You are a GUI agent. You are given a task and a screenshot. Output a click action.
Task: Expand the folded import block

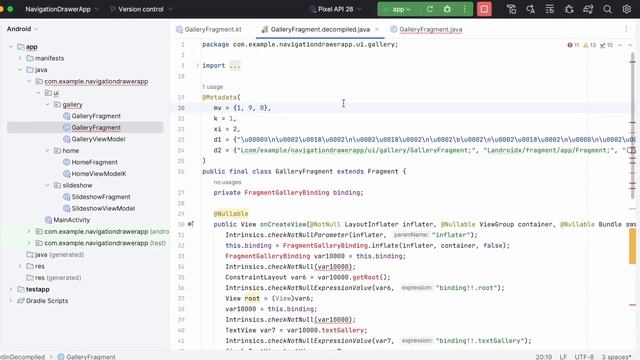point(197,65)
